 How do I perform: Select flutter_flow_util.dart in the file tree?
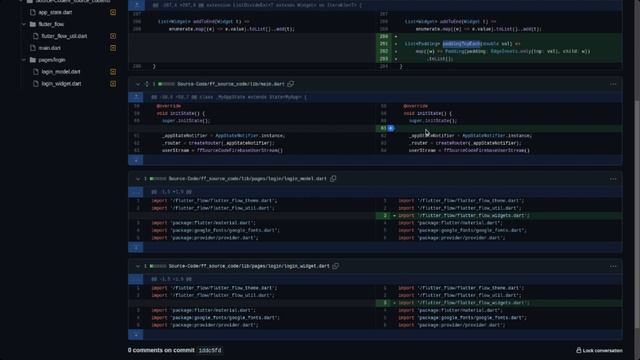pyautogui.click(x=64, y=36)
